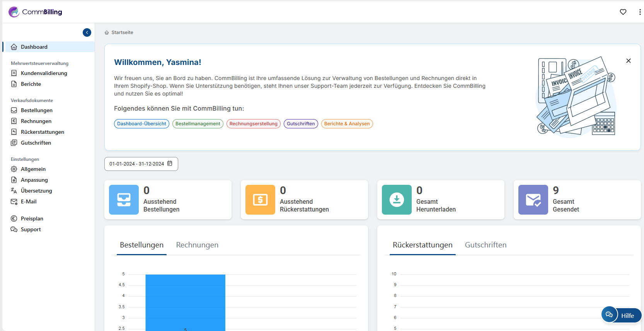Dismiss the welcome banner
The width and height of the screenshot is (644, 331).
[x=628, y=61]
